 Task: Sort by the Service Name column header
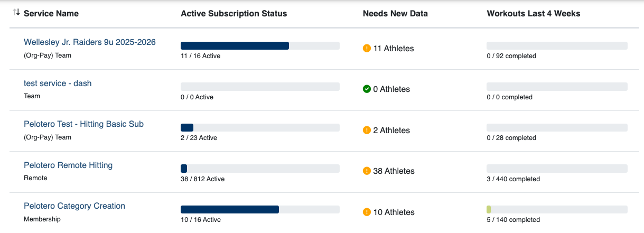click(51, 14)
